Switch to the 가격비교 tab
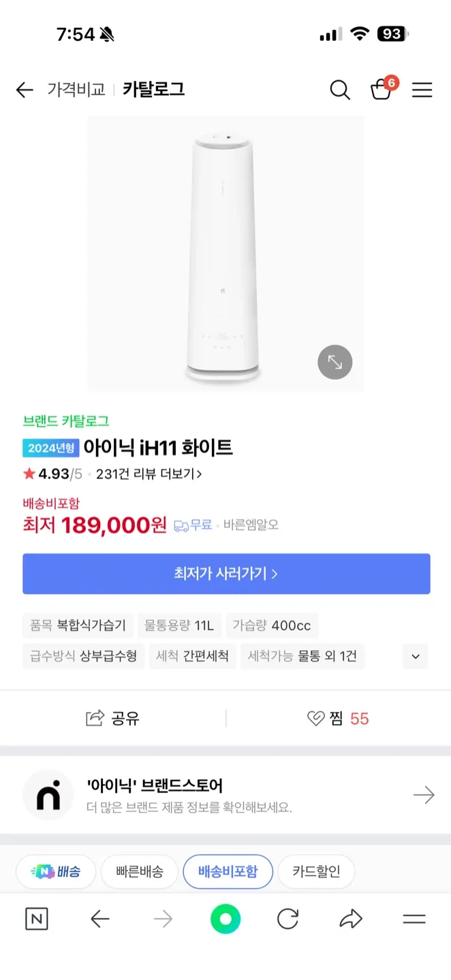The width and height of the screenshot is (451, 980). coord(76,90)
